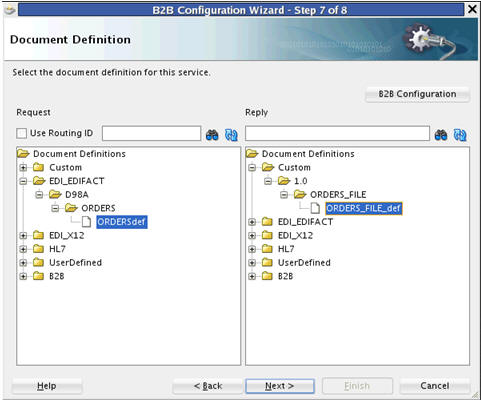The image size is (481, 400).
Task: Select the ORDERS_FILE folder in Reply tree
Action: pyautogui.click(x=338, y=195)
